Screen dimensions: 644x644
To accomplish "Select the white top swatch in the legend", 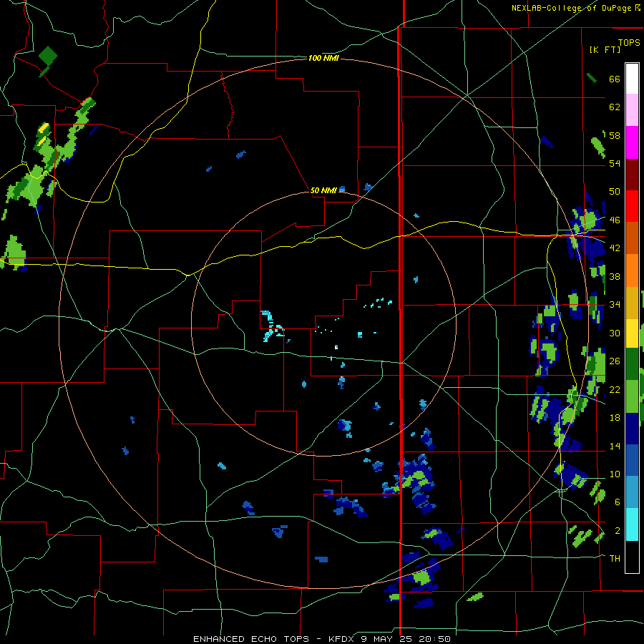I will pos(632,79).
